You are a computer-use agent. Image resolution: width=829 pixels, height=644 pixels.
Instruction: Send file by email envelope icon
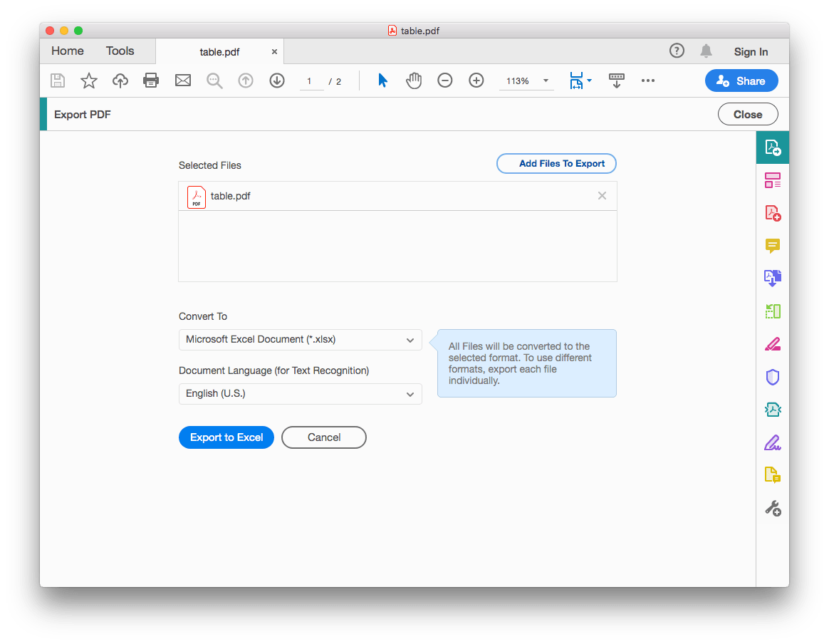point(183,80)
